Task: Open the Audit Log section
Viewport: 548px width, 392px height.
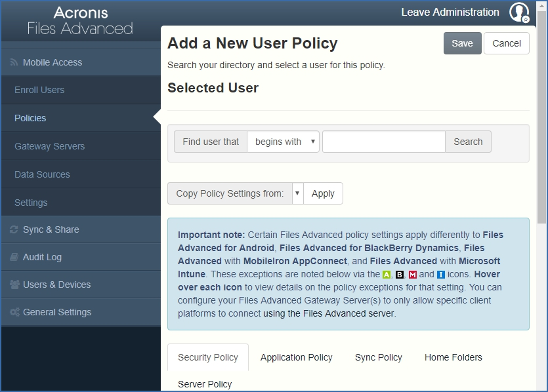Action: tap(81, 257)
